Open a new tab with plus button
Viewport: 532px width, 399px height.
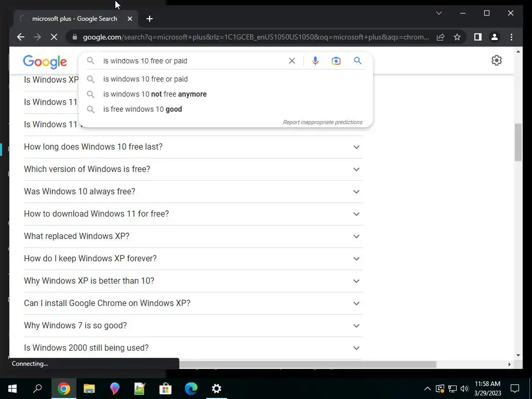(150, 19)
